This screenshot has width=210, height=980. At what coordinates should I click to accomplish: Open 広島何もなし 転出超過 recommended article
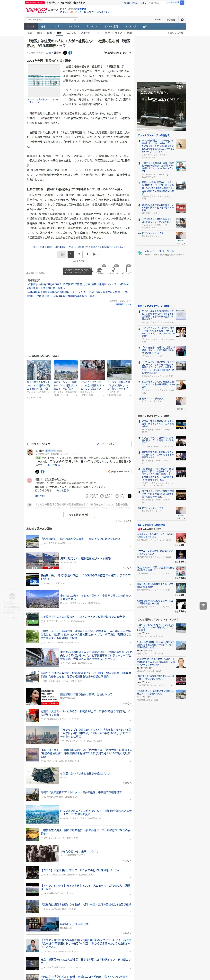pyautogui.click(x=80, y=539)
